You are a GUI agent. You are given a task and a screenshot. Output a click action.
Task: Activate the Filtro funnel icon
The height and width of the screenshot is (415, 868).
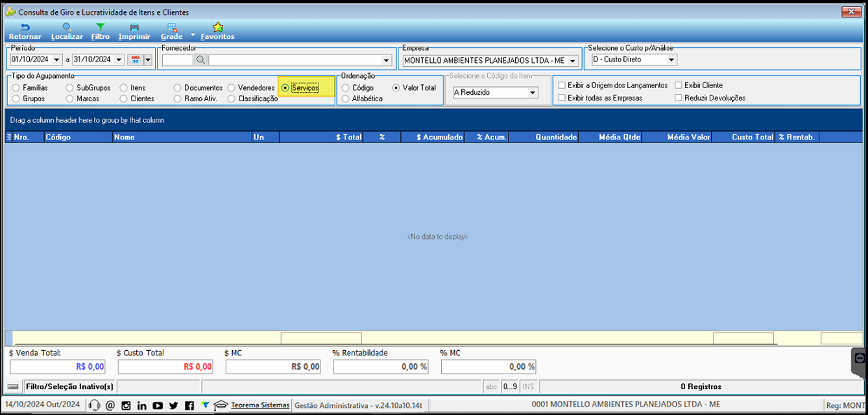pos(100,27)
